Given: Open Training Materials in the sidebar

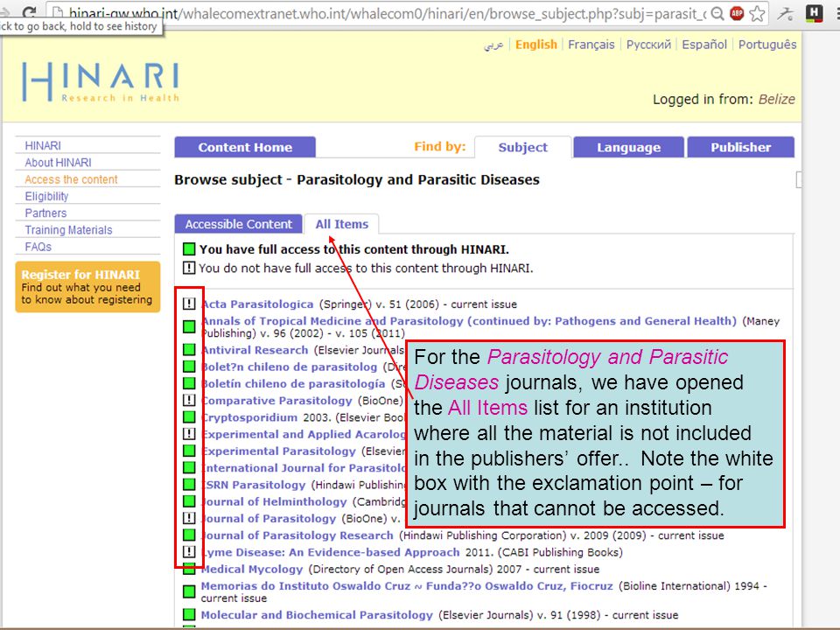Looking at the screenshot, I should click(68, 230).
